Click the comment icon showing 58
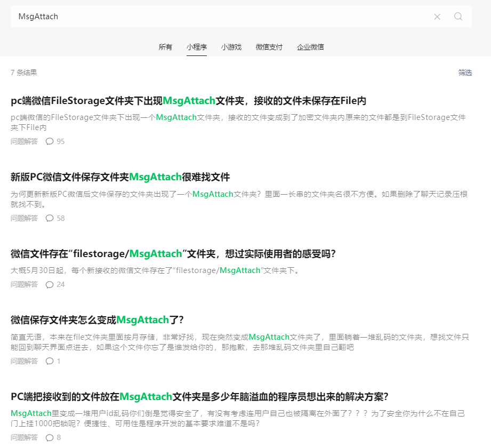491x448 pixels. click(x=50, y=218)
